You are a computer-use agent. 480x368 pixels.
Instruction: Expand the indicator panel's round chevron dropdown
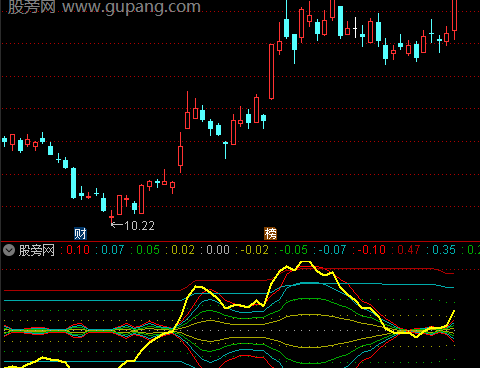tap(9, 250)
